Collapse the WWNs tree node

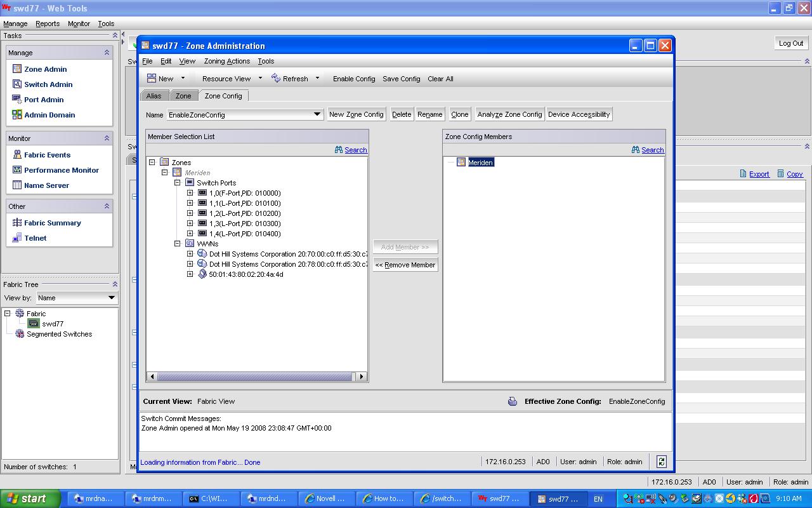pyautogui.click(x=178, y=244)
